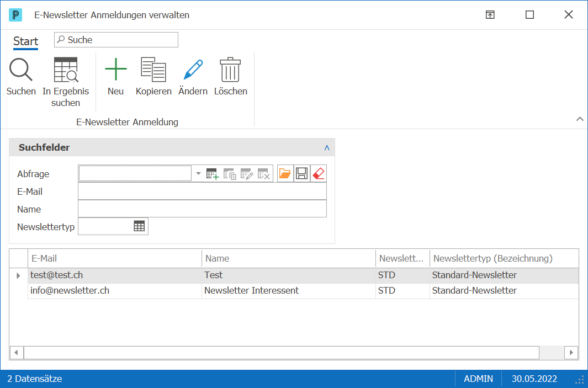The width and height of the screenshot is (588, 388).
Task: Click In Ergebnis suchen icon
Action: coord(66,70)
